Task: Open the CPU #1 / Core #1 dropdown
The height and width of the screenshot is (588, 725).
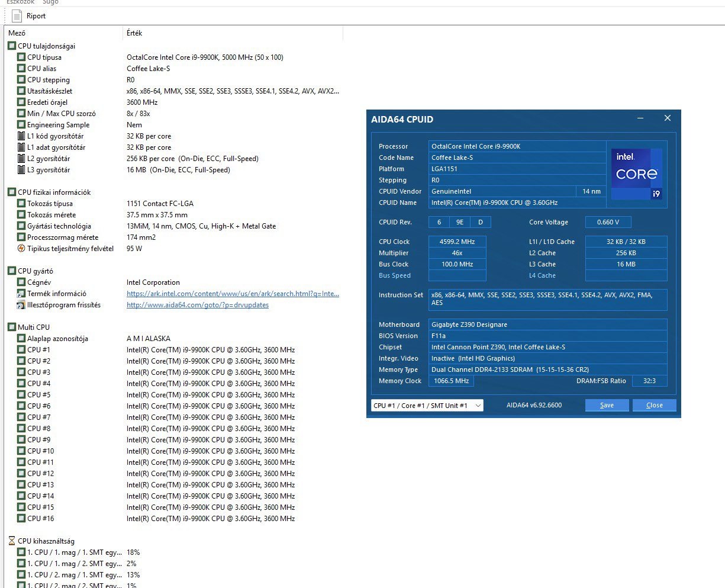Action: tap(427, 405)
